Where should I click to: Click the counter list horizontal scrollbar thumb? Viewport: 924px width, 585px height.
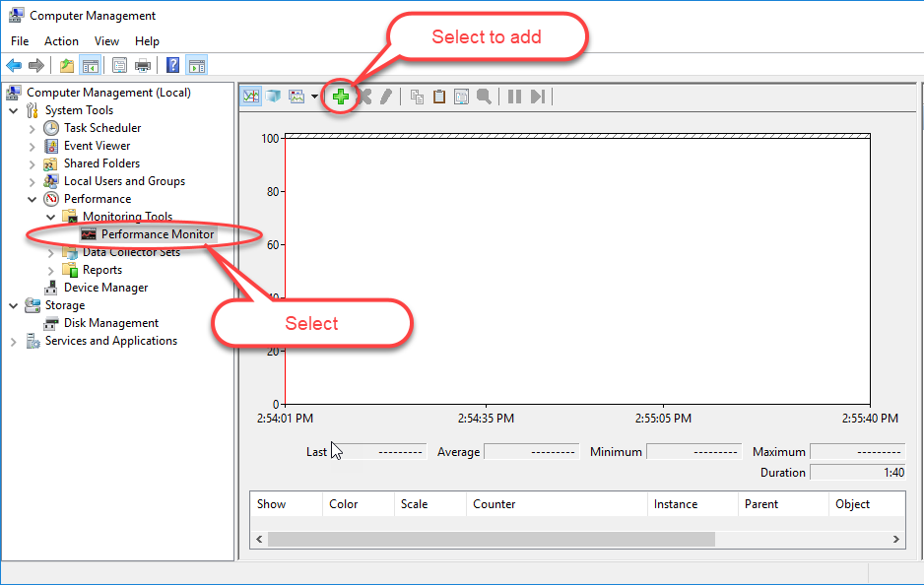tap(492, 539)
